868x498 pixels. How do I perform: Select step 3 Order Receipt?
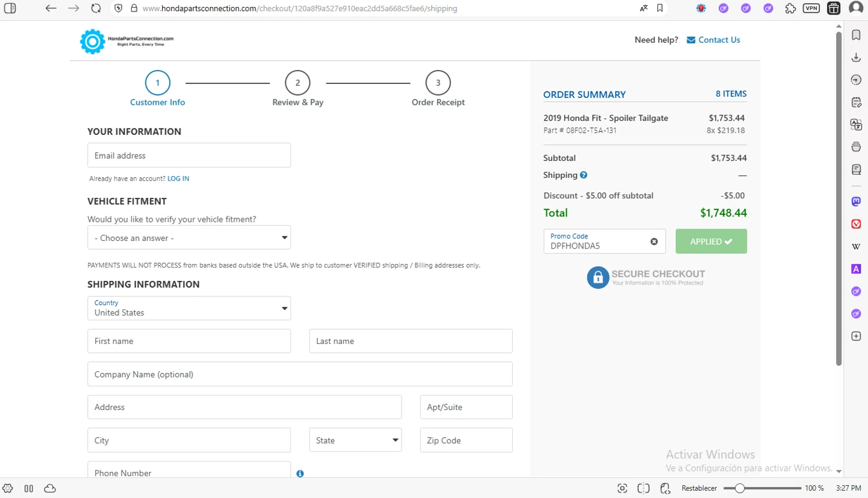(438, 89)
